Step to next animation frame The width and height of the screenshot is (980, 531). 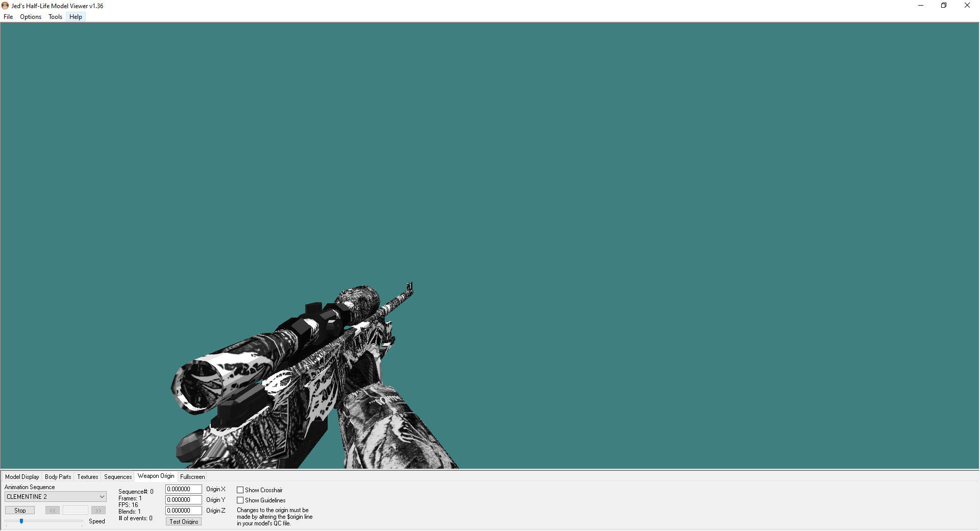(x=99, y=510)
